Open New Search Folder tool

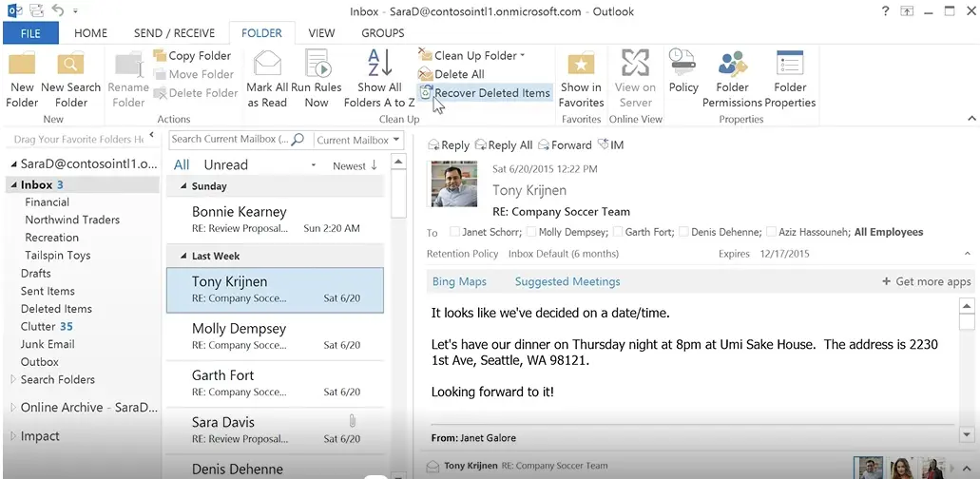point(71,67)
